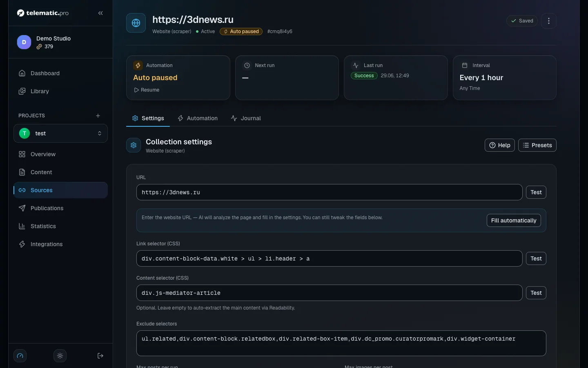This screenshot has height=368, width=588.
Task: Open the Library page
Action: coord(60,91)
